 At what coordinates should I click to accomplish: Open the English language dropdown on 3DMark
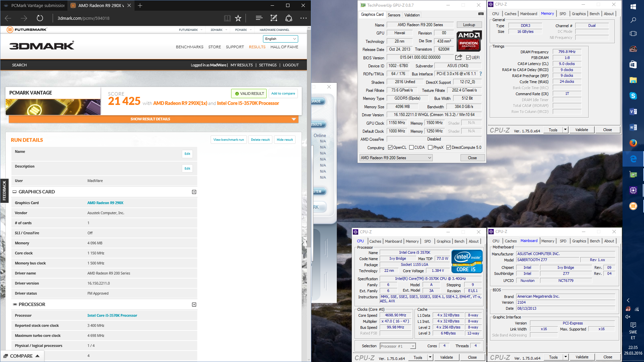(280, 39)
